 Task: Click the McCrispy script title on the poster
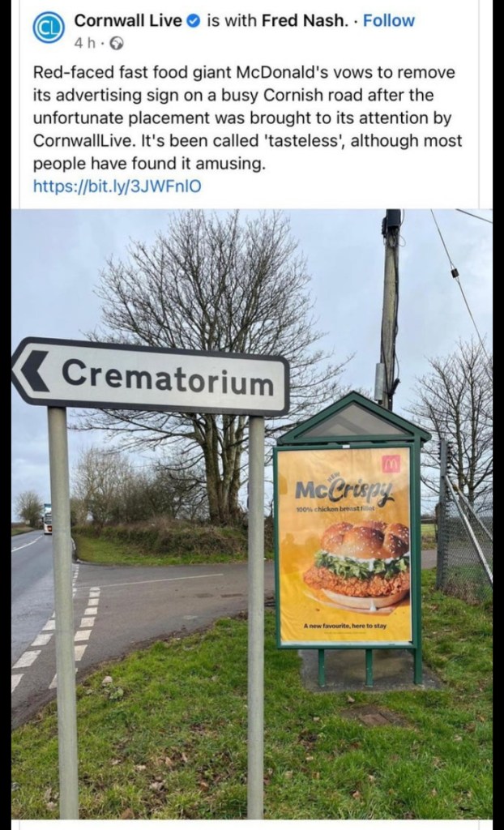[344, 490]
